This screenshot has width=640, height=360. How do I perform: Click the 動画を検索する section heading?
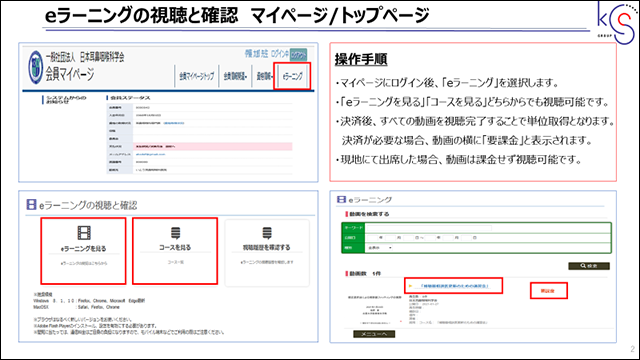(369, 214)
